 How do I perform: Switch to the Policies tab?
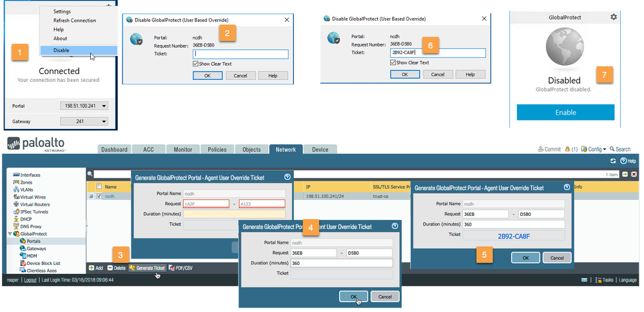[217, 150]
